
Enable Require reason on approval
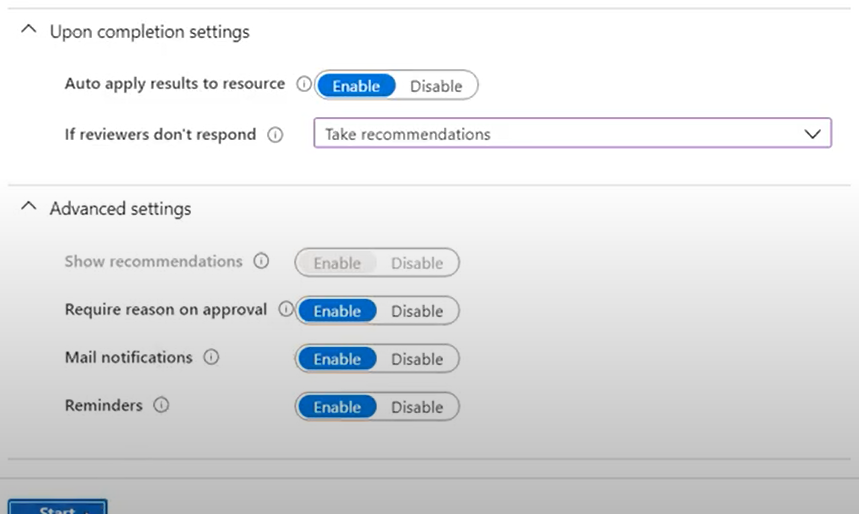337,311
